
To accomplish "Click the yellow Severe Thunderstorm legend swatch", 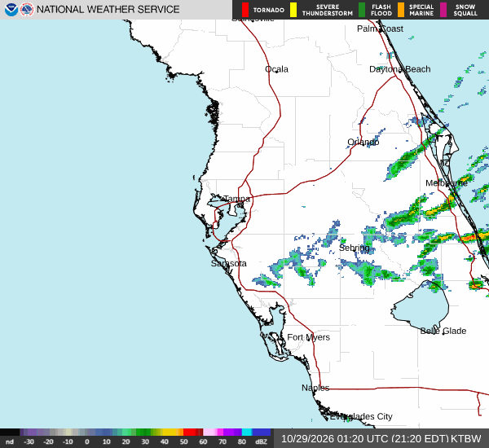I will pyautogui.click(x=293, y=10).
